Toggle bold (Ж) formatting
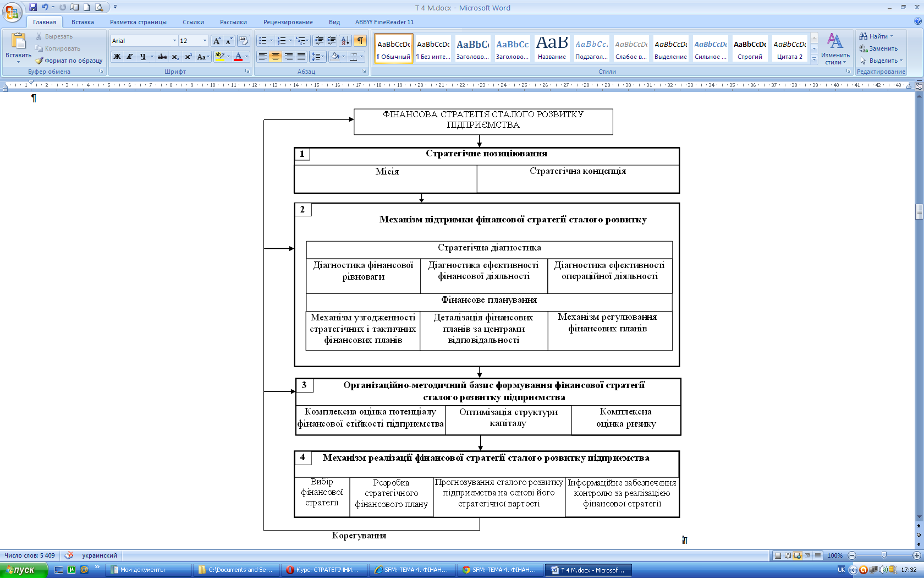The width and height of the screenshot is (924, 578). [x=117, y=57]
